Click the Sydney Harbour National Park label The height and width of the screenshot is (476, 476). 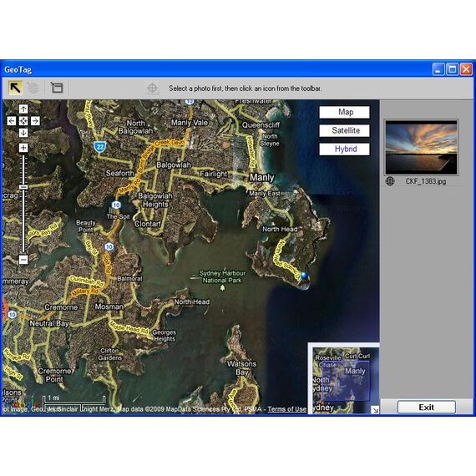pos(222,276)
